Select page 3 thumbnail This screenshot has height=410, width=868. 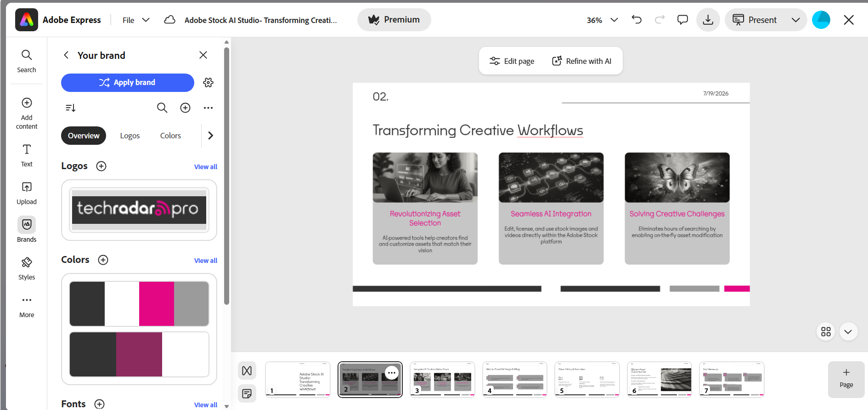[442, 379]
